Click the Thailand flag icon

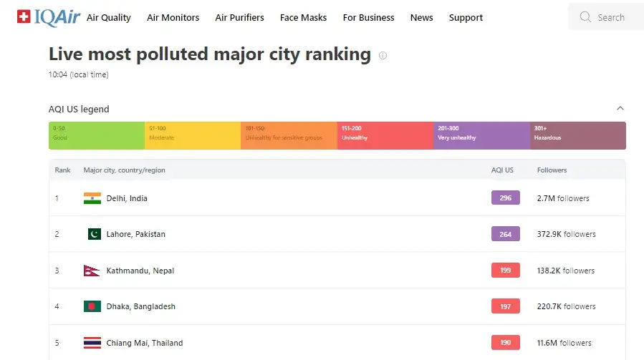click(92, 343)
